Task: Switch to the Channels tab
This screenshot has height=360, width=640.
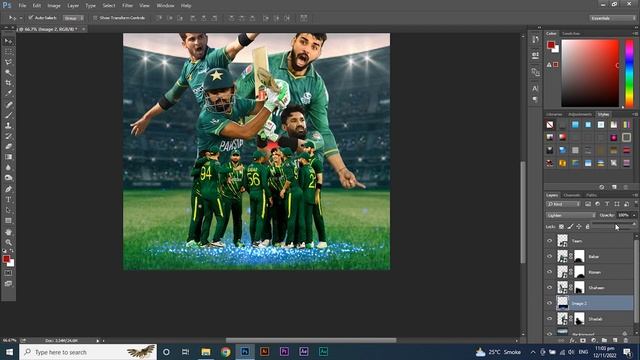Action: (572, 196)
